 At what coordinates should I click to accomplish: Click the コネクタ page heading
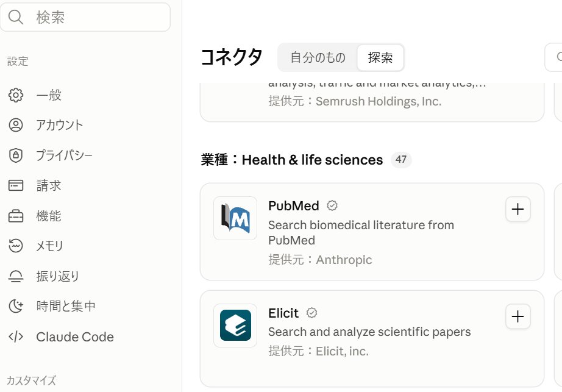(232, 57)
